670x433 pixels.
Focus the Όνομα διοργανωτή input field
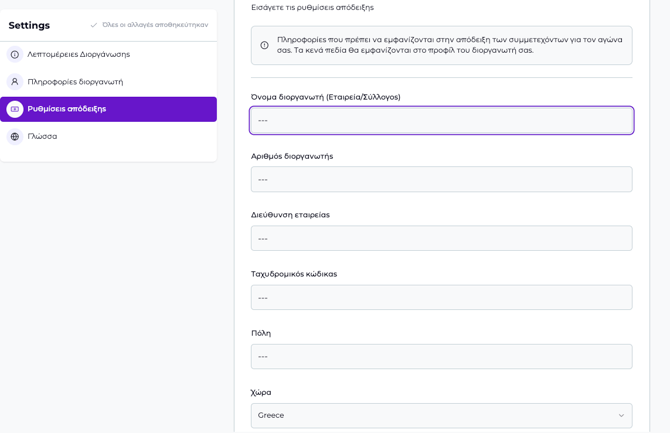click(x=441, y=120)
